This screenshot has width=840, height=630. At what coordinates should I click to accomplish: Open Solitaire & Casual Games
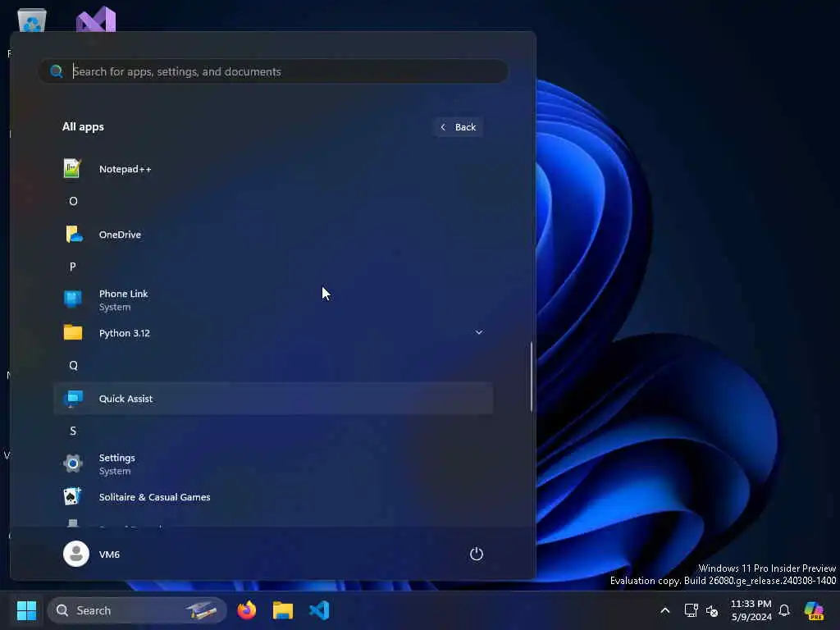[x=273, y=497]
